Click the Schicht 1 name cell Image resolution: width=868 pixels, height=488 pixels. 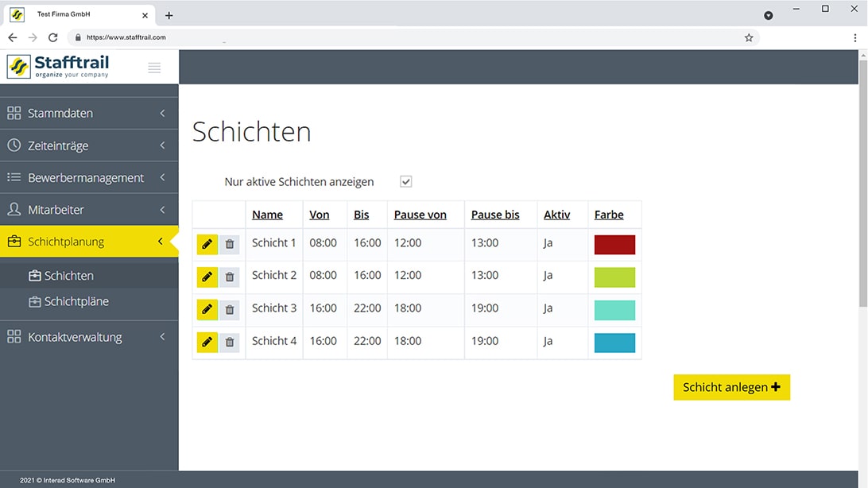(274, 243)
